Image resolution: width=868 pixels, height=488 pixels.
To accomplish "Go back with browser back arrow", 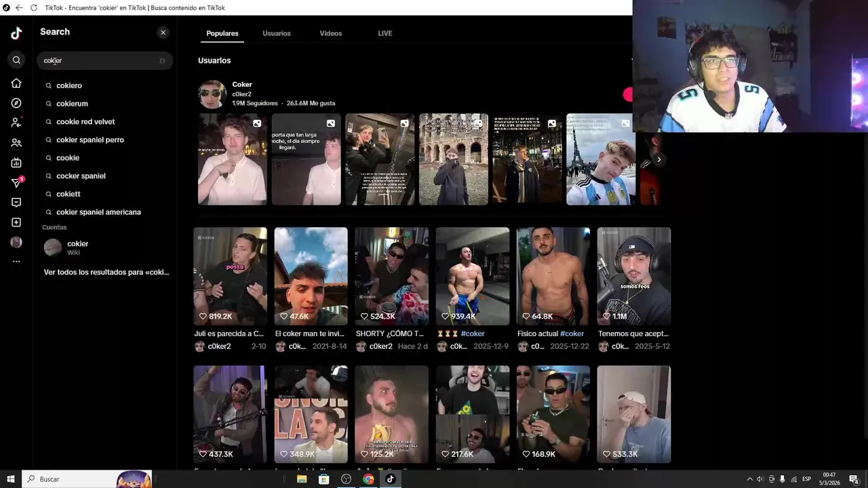I will 19,7.
